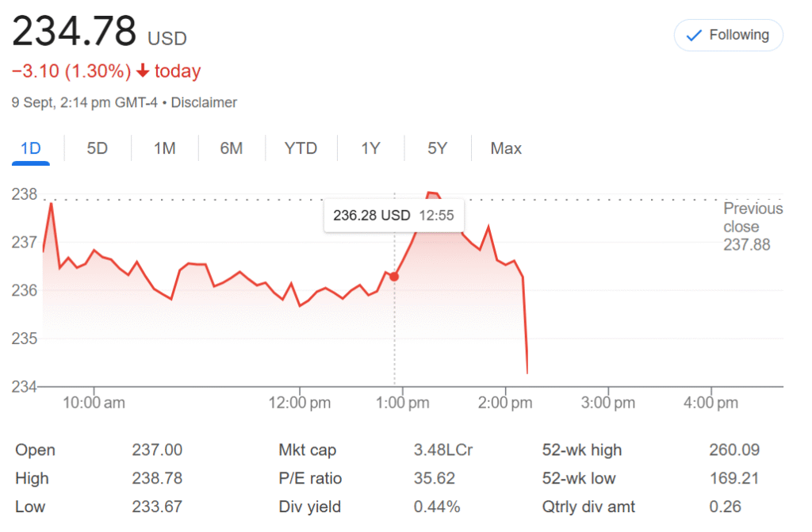Screen dimensions: 812x532
Task: Click the 52-wk high label
Action: pos(582,450)
